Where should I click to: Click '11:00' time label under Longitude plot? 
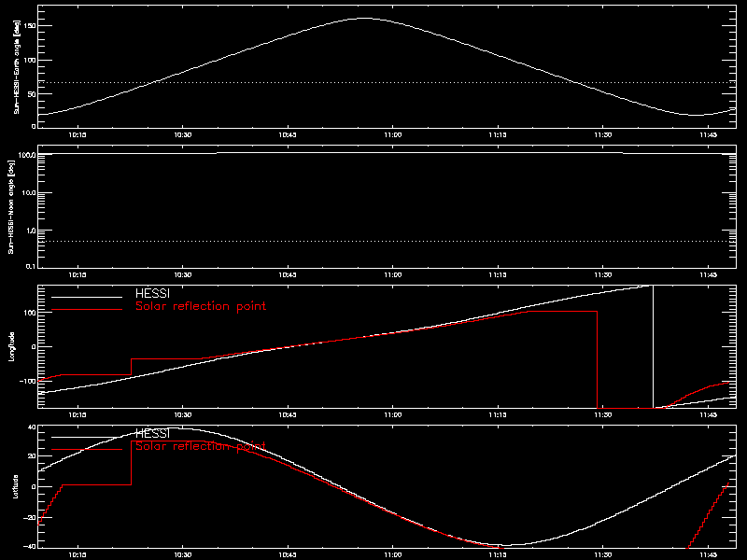pyautogui.click(x=392, y=415)
